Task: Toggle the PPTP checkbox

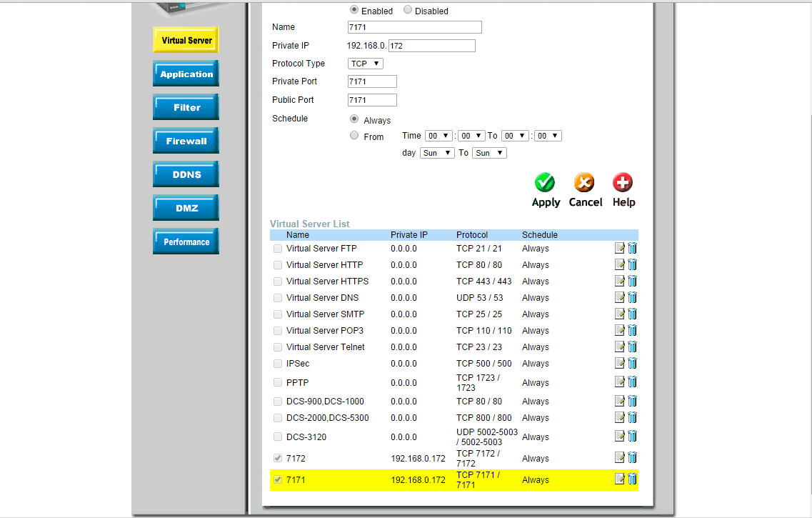Action: point(278,383)
